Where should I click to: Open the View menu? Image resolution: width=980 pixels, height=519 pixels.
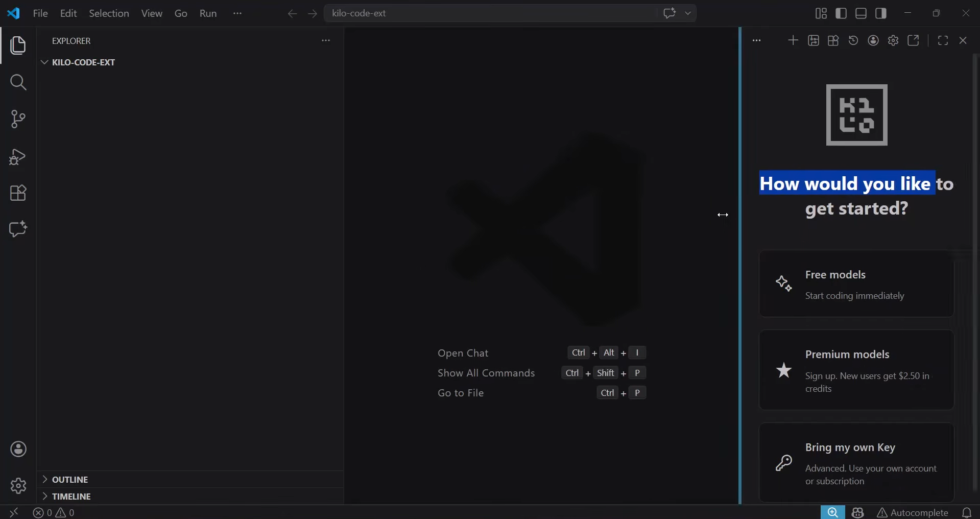point(152,13)
